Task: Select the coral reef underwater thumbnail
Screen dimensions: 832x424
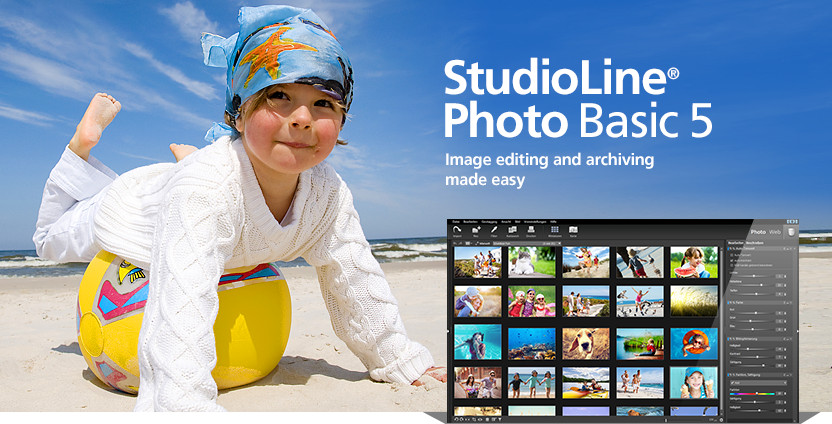Action: [x=532, y=344]
